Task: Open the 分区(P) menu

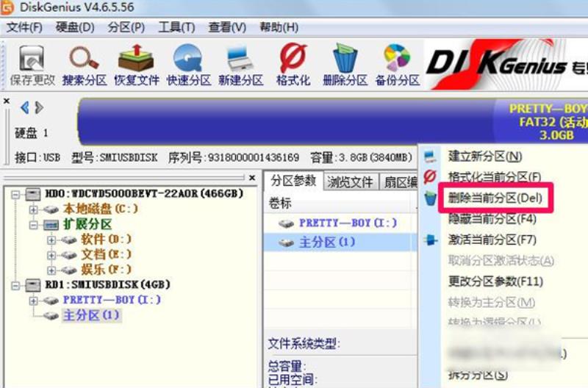Action: (x=126, y=27)
